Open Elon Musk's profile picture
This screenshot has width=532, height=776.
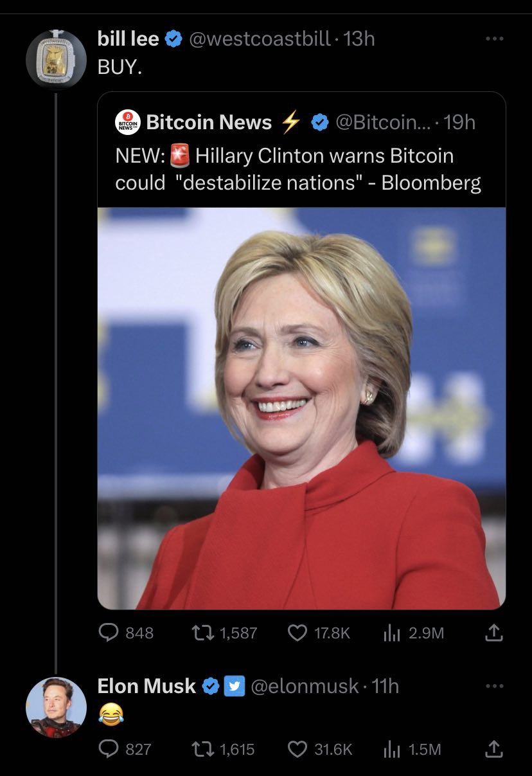point(56,707)
